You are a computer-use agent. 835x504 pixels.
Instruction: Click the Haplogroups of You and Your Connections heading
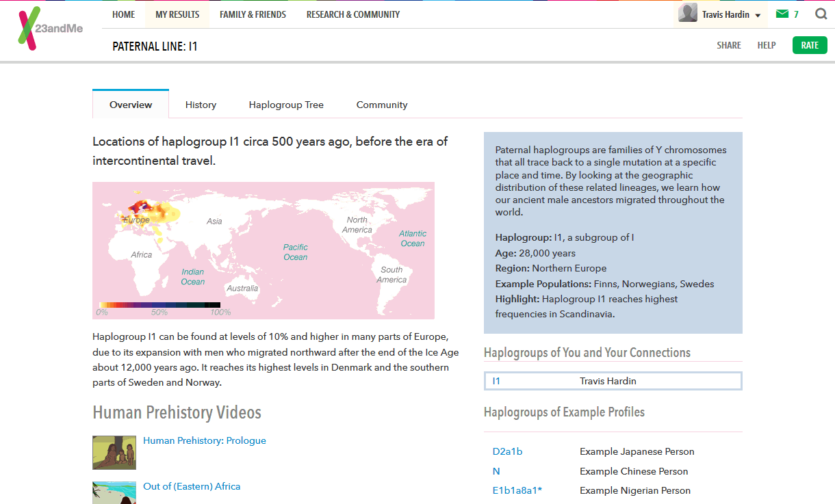pyautogui.click(x=587, y=353)
